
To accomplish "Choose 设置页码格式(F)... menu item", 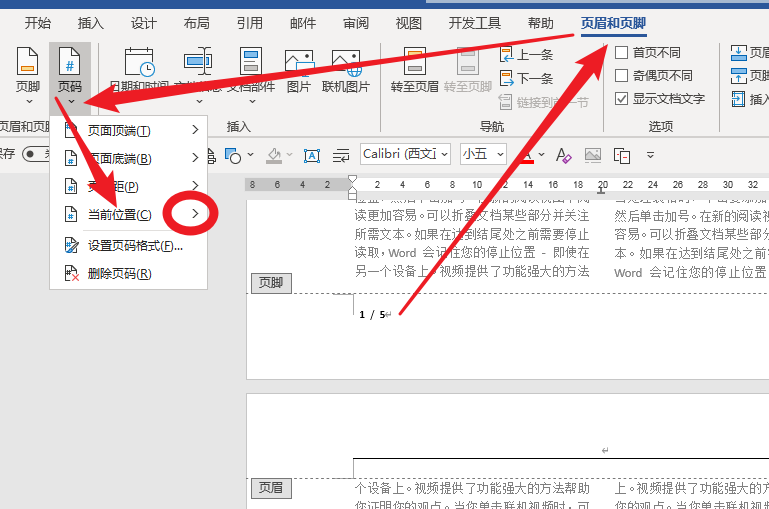I will point(129,246).
